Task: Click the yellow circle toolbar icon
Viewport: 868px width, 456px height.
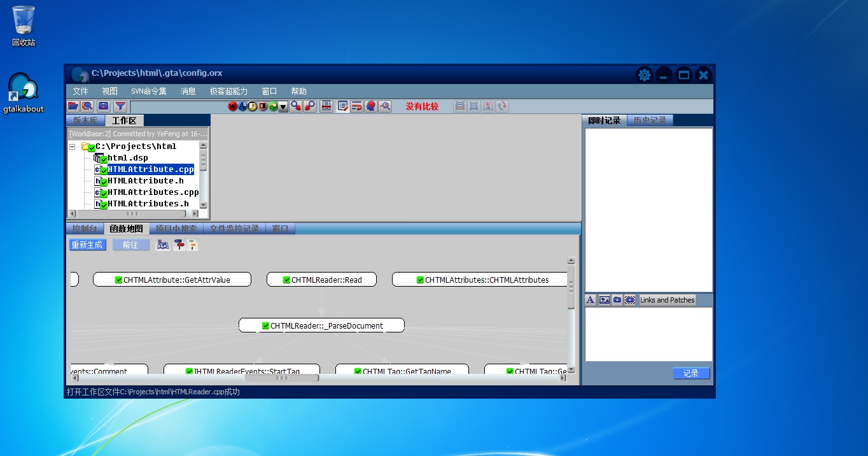Action: [x=253, y=106]
